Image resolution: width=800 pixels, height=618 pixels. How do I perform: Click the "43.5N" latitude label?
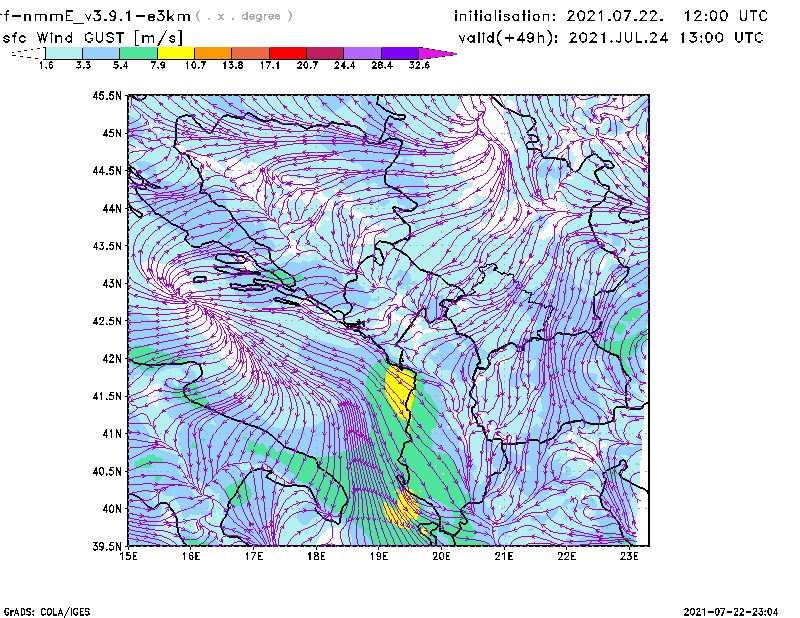click(x=107, y=245)
